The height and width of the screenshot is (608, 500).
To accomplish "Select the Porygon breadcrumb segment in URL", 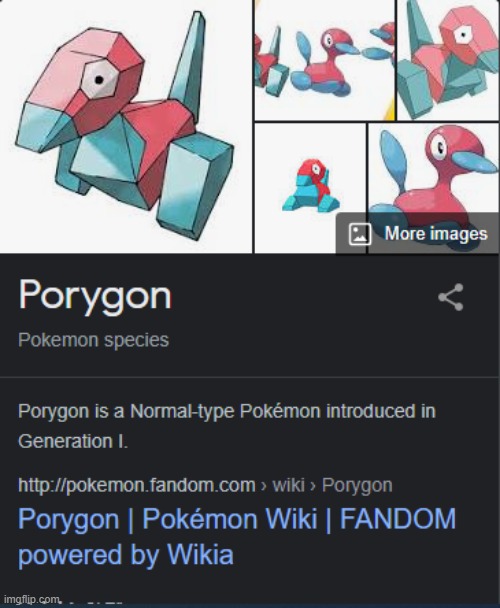I will coord(357,485).
